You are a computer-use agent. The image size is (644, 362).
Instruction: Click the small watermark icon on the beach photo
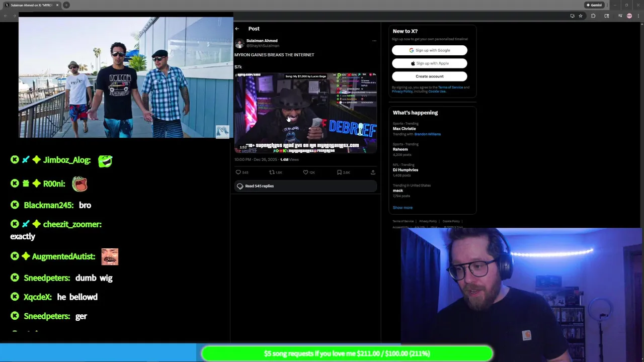(222, 131)
